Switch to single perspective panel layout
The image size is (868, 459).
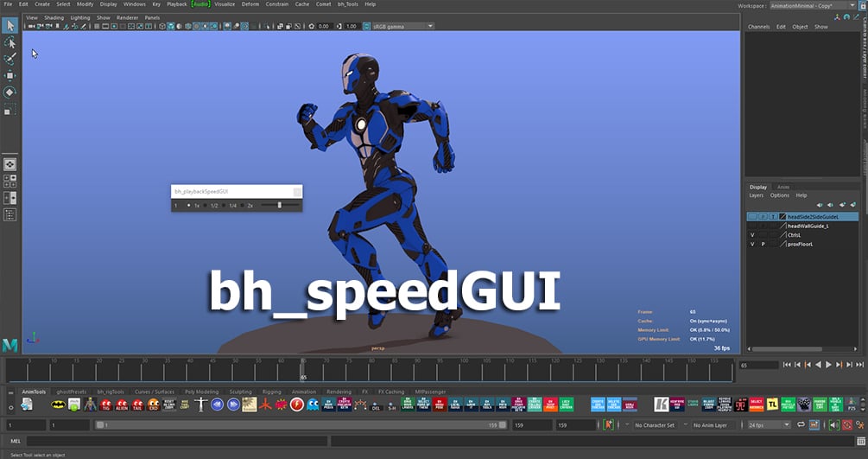[10, 164]
